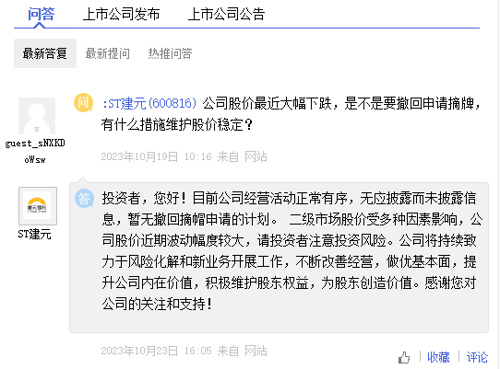Viewport: 500px width, 369px height.
Task: Click the company's answer text bubble
Action: point(279,257)
